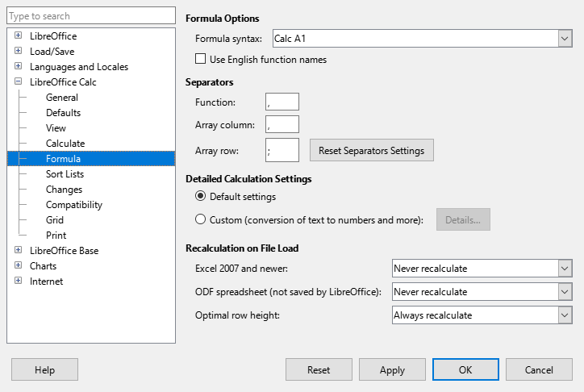584x392 pixels.
Task: Open the ODF spreadsheet recalculation dropdown
Action: [x=564, y=292]
